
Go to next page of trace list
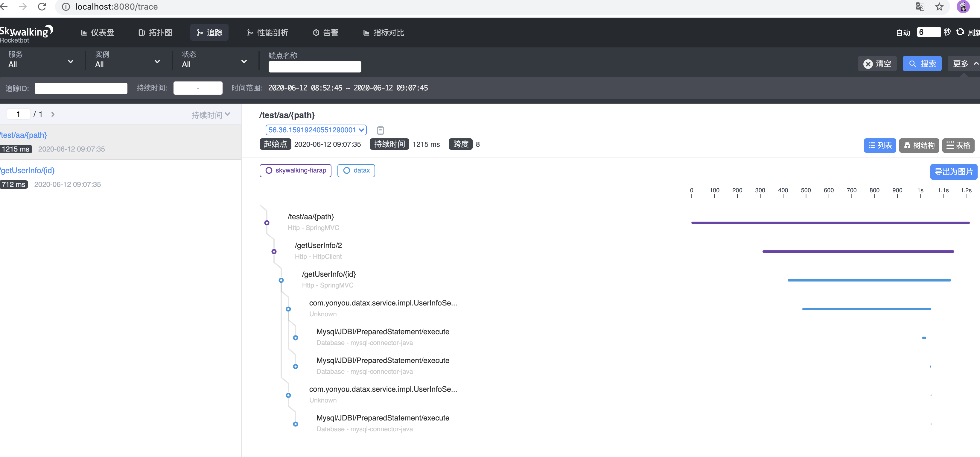tap(53, 114)
